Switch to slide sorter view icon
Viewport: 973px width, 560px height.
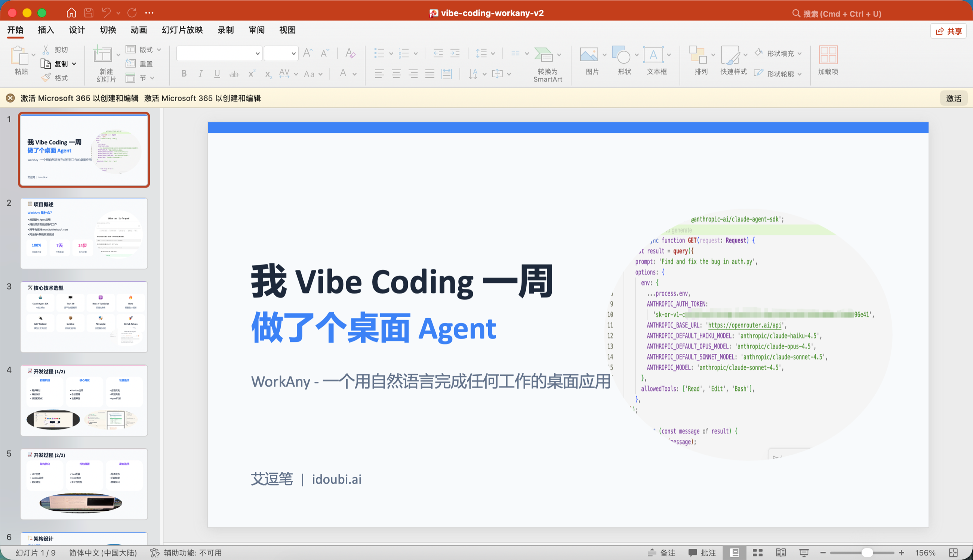(758, 553)
